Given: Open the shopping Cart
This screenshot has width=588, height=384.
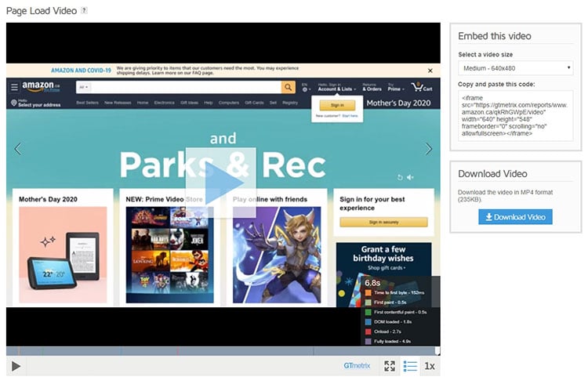Looking at the screenshot, I should point(422,87).
